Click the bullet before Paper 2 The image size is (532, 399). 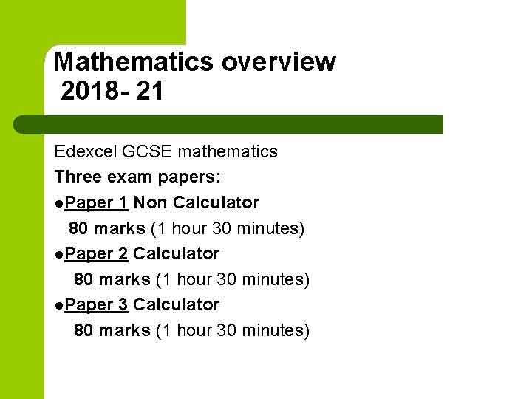click(59, 255)
